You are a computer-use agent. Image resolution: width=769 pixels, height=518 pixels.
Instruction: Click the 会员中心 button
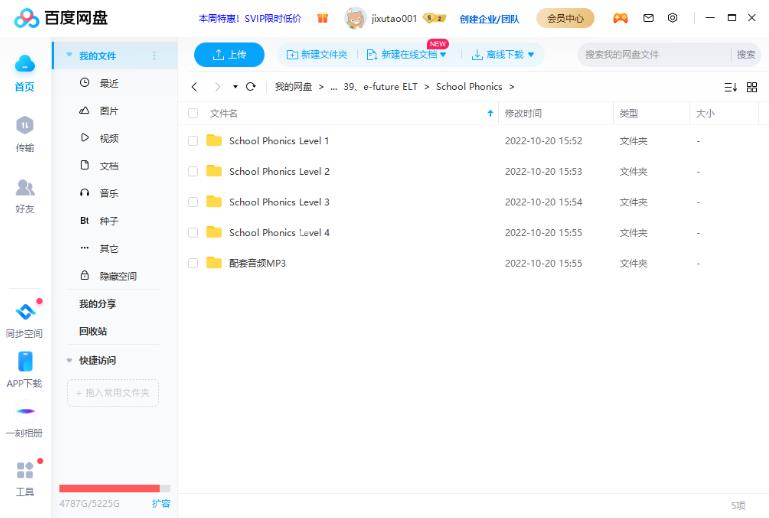click(x=565, y=18)
